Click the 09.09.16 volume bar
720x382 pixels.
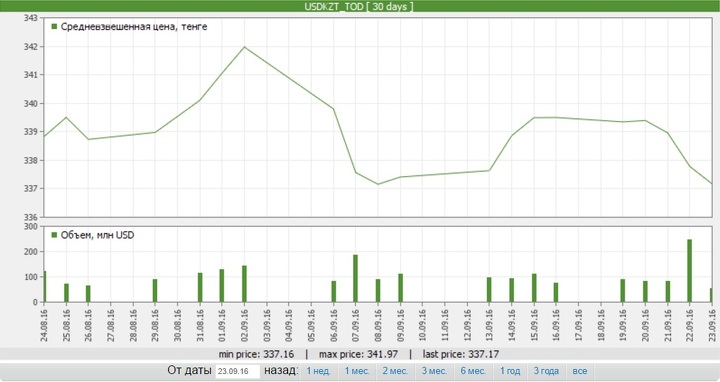[400, 288]
